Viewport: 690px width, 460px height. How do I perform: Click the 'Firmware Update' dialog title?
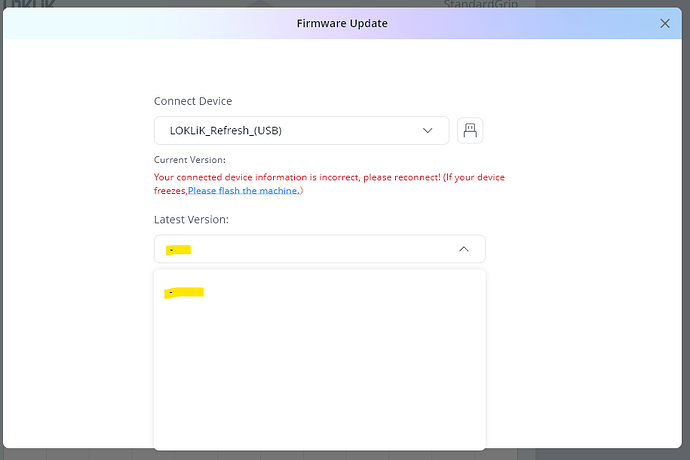click(342, 23)
